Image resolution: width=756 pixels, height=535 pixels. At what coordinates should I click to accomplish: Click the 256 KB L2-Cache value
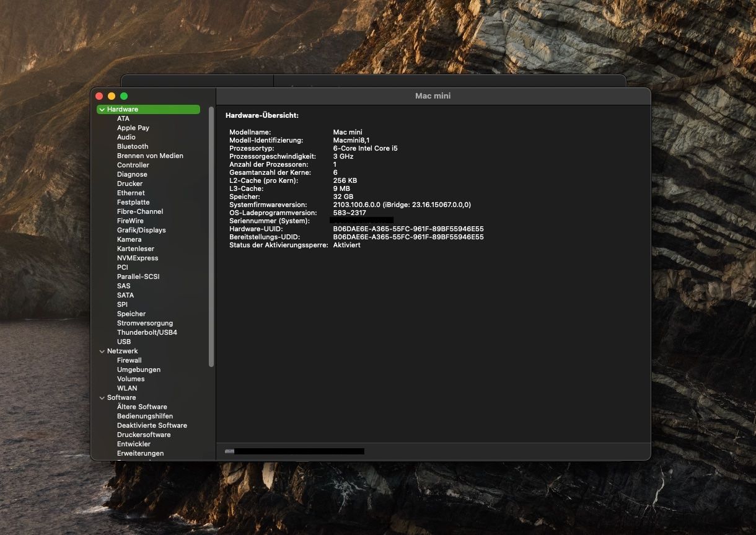point(345,180)
